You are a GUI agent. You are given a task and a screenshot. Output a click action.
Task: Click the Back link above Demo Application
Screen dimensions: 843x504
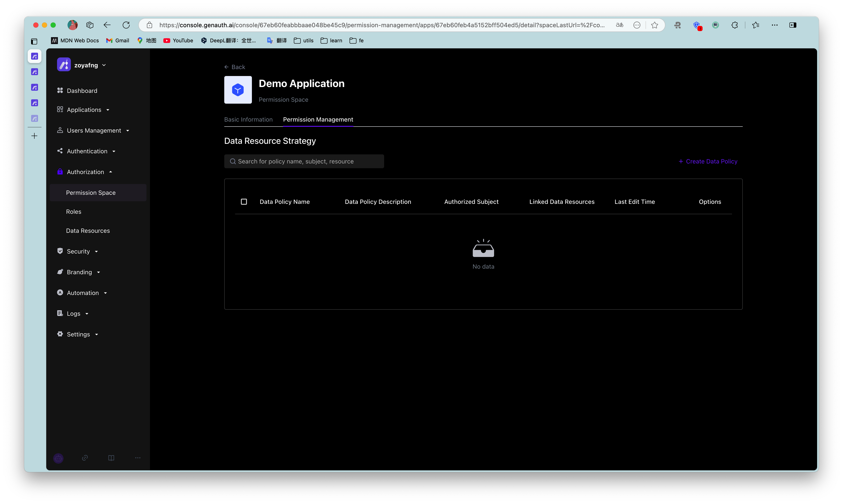[234, 67]
